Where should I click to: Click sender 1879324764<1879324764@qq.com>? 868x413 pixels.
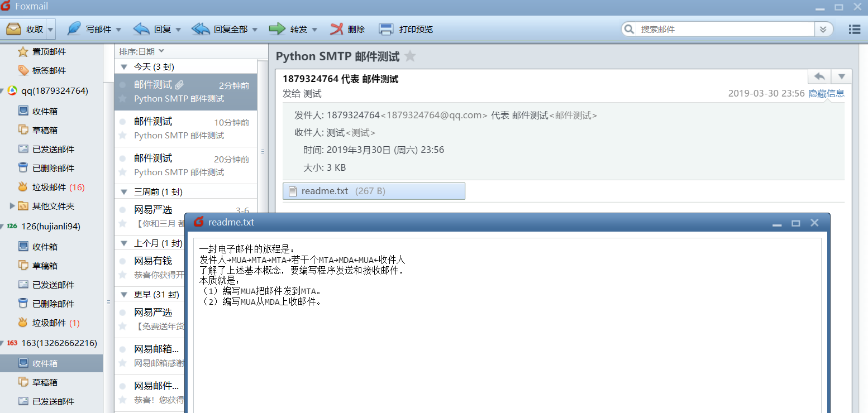tap(407, 116)
